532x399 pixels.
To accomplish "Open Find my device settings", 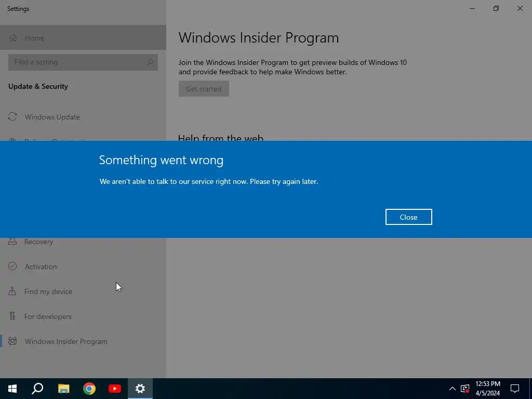I will [83, 291].
